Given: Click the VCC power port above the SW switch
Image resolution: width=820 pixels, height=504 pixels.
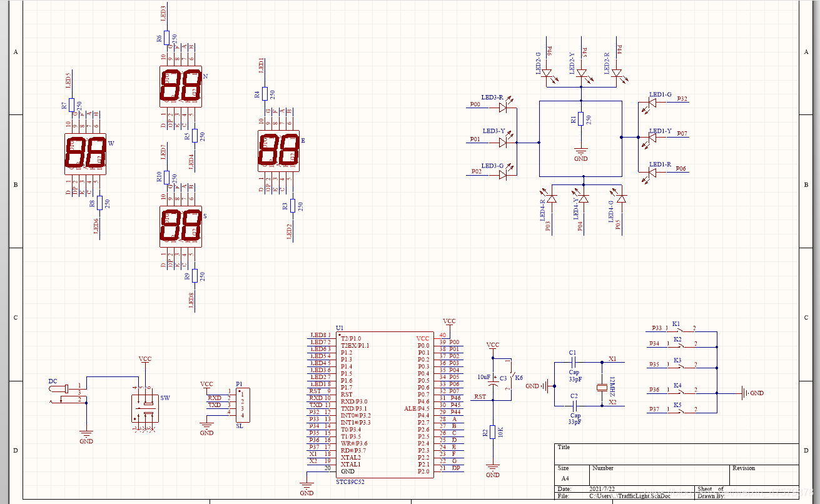Looking at the screenshot, I should pyautogui.click(x=145, y=360).
